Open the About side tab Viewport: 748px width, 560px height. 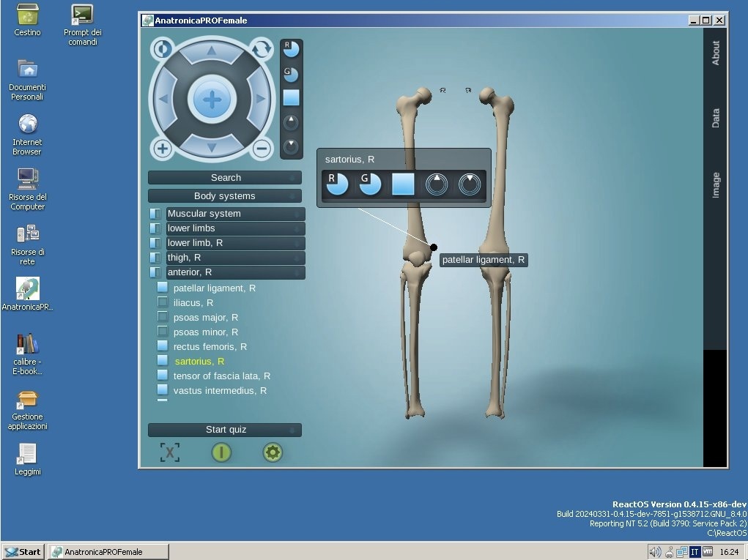click(716, 53)
